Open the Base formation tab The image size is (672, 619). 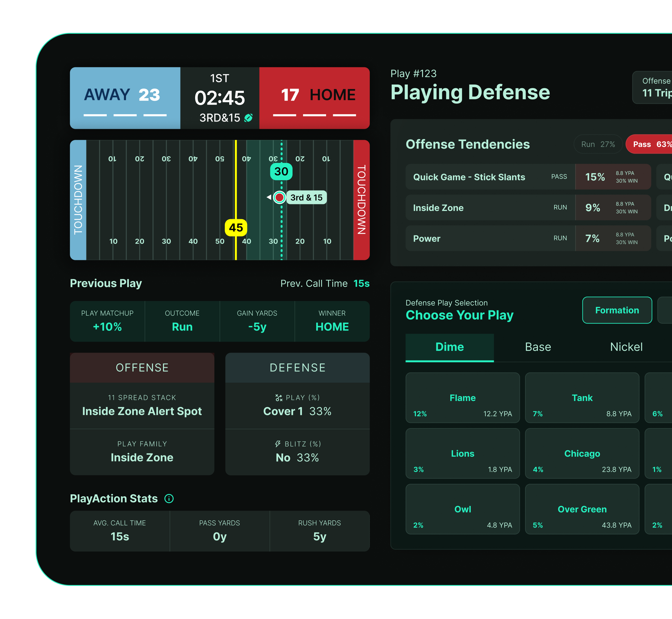tap(538, 347)
